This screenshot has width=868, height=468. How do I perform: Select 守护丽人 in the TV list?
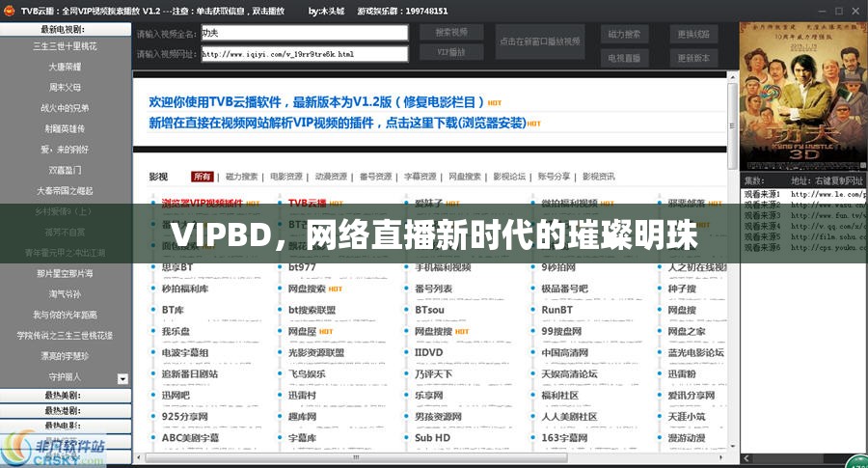click(x=65, y=376)
